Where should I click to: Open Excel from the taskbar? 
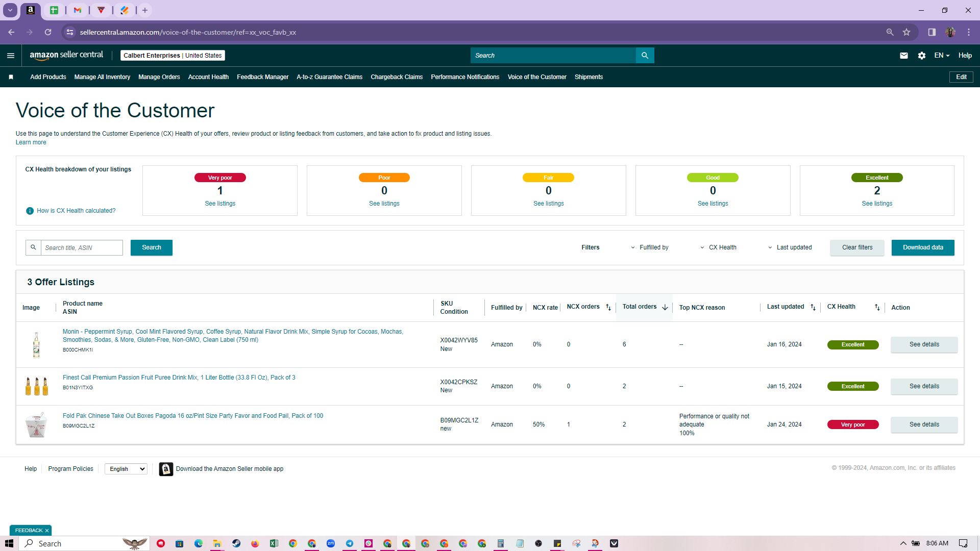(x=274, y=543)
